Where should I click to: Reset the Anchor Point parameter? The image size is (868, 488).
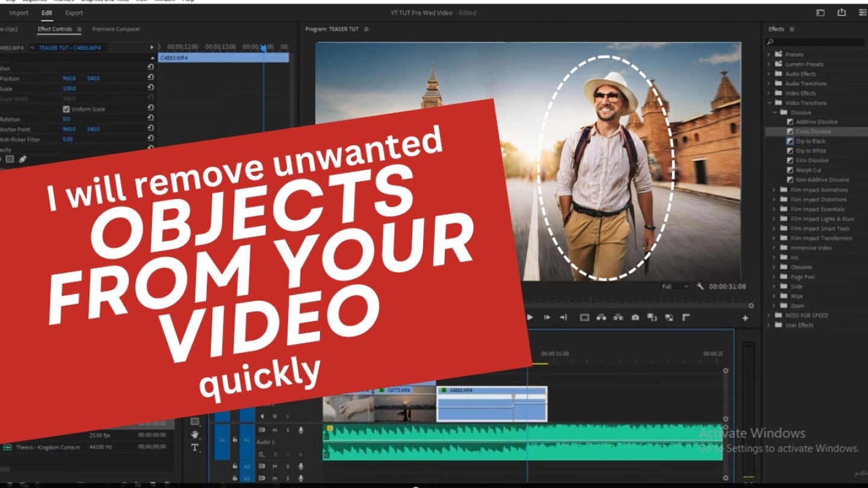(x=151, y=129)
